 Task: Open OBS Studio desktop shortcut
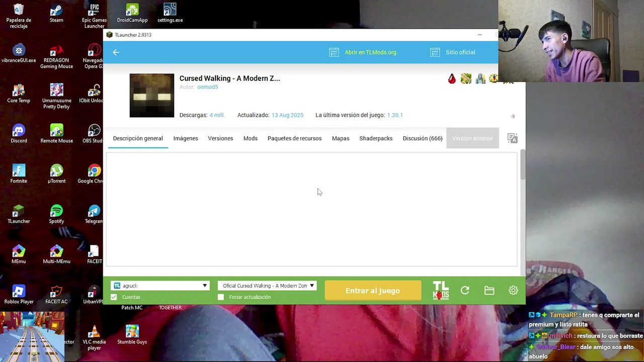(93, 134)
